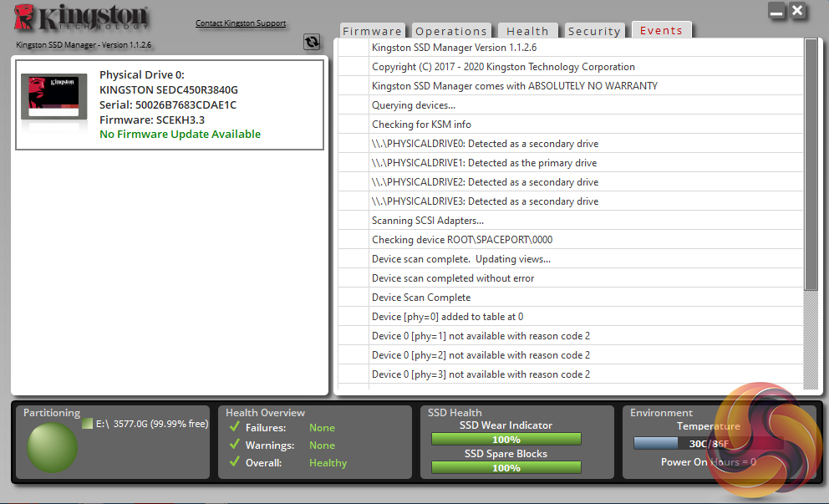Screen dimensions: 829x504
Task: Select 'Device 0 [phy=2] not available' row
Action: point(571,355)
